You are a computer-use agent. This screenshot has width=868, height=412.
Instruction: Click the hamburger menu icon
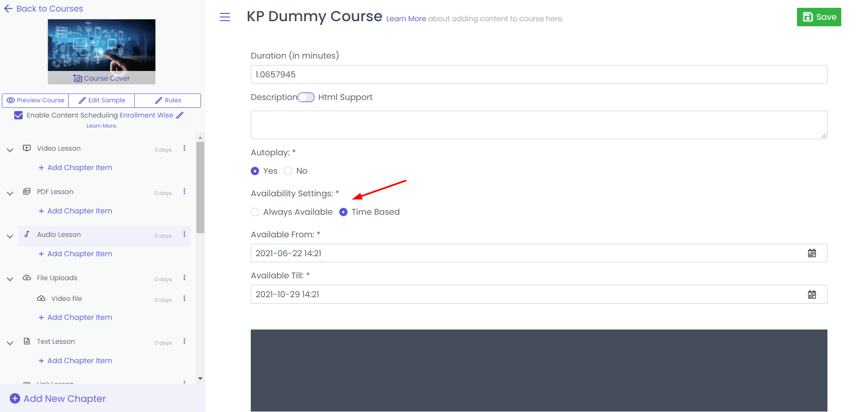(224, 17)
